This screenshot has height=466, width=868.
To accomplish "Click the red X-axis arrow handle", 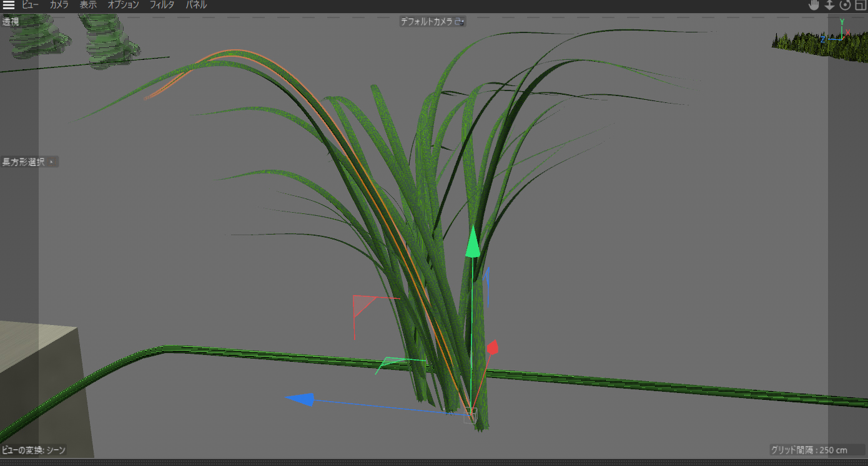I will [x=492, y=347].
